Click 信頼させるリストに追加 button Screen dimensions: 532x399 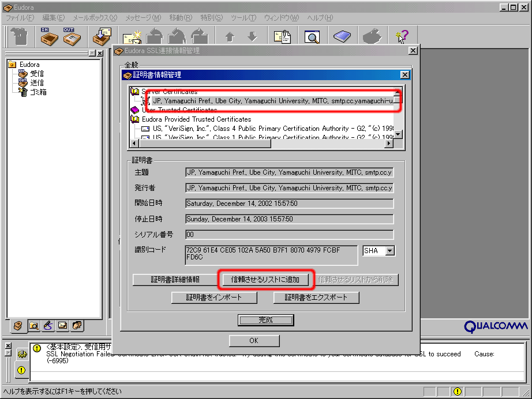[265, 280]
